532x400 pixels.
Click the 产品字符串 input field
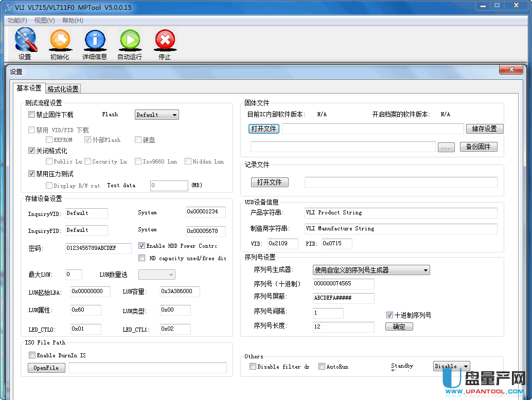click(x=400, y=213)
